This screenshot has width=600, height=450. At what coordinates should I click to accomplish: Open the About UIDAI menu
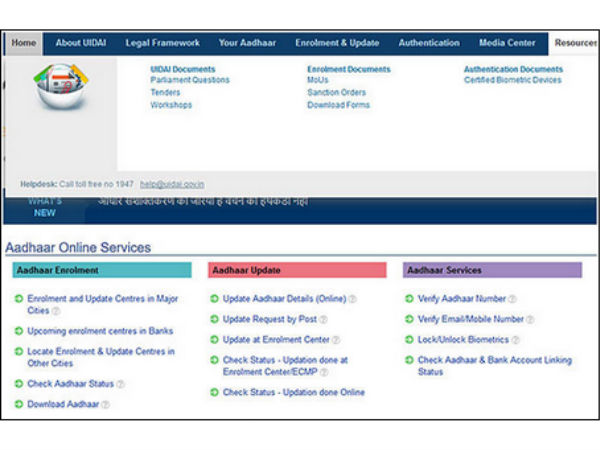pos(81,43)
